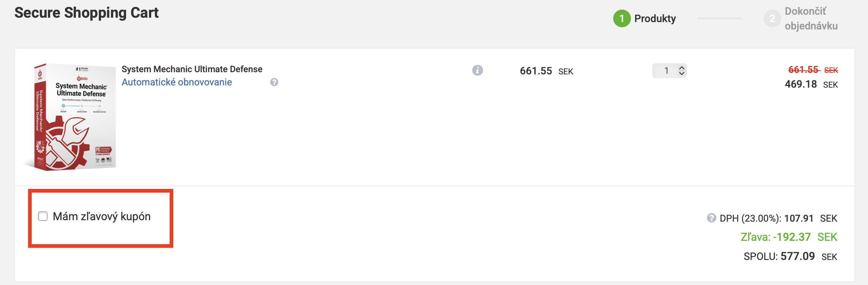This screenshot has width=868, height=285.
Task: Click System Mechanic Ultimate Defense product title
Action: [192, 69]
